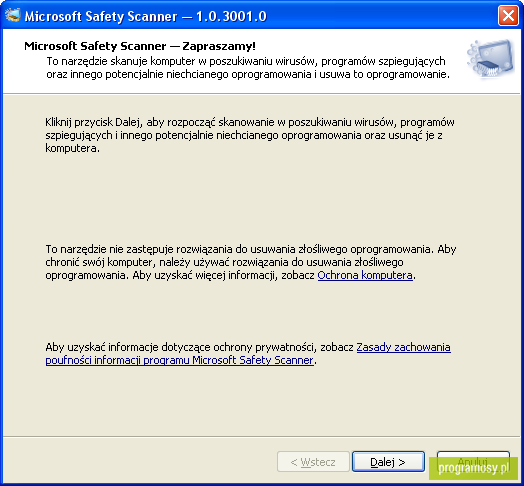This screenshot has height=486, width=524.
Task: Click the Anuluj cancel button
Action: pyautogui.click(x=473, y=462)
